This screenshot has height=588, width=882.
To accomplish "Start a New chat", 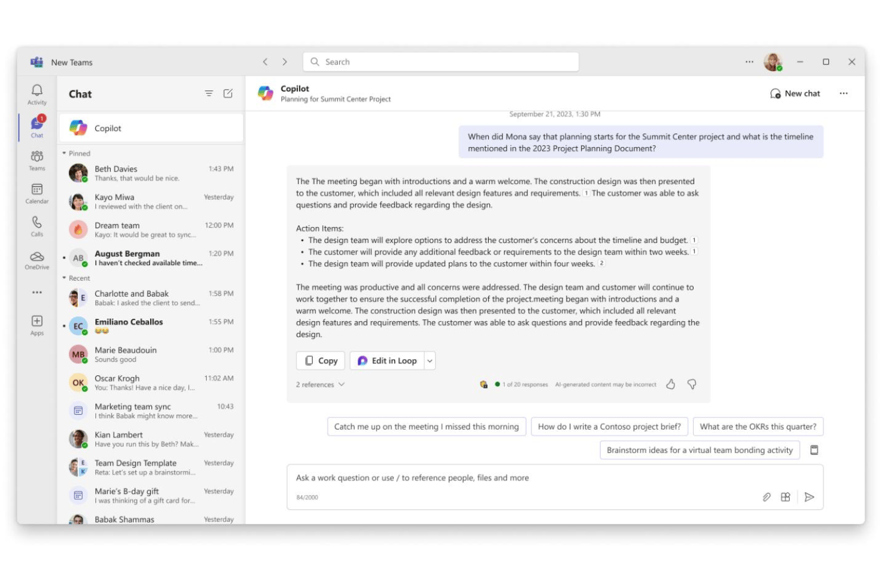I will pyautogui.click(x=795, y=94).
